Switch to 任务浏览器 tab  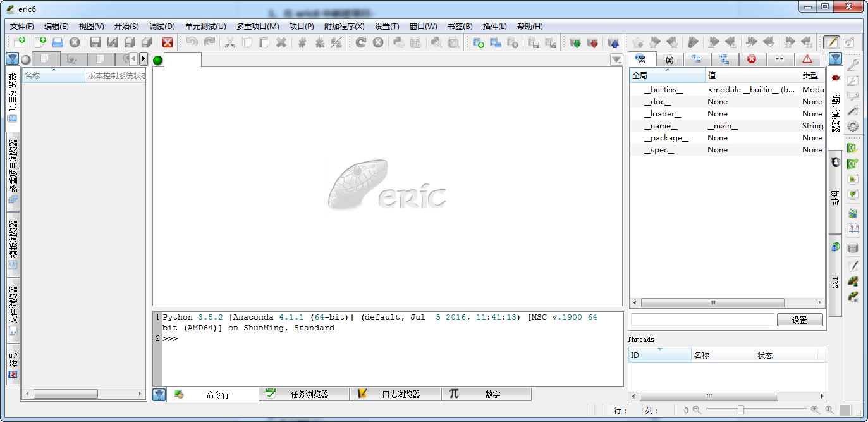point(304,394)
